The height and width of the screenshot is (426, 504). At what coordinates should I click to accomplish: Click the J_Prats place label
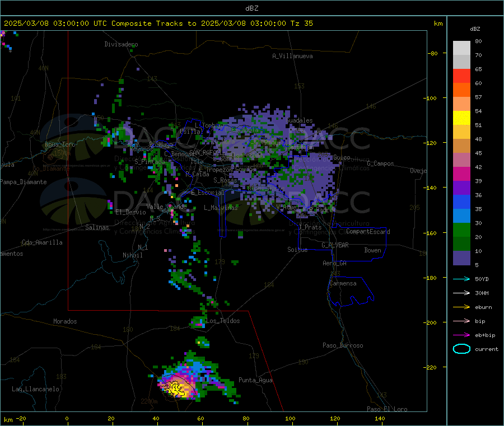pyautogui.click(x=310, y=227)
